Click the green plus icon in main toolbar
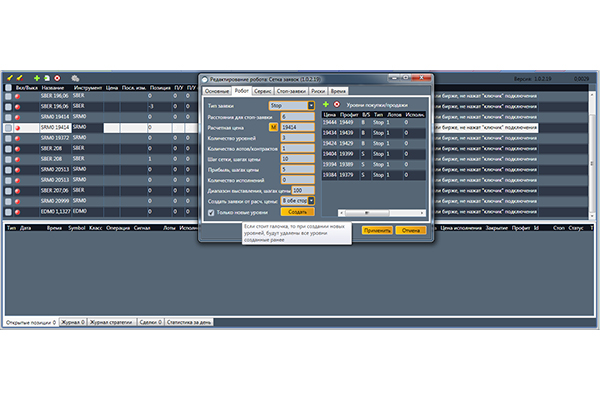Viewport: 600px width, 400px height. tap(36, 77)
